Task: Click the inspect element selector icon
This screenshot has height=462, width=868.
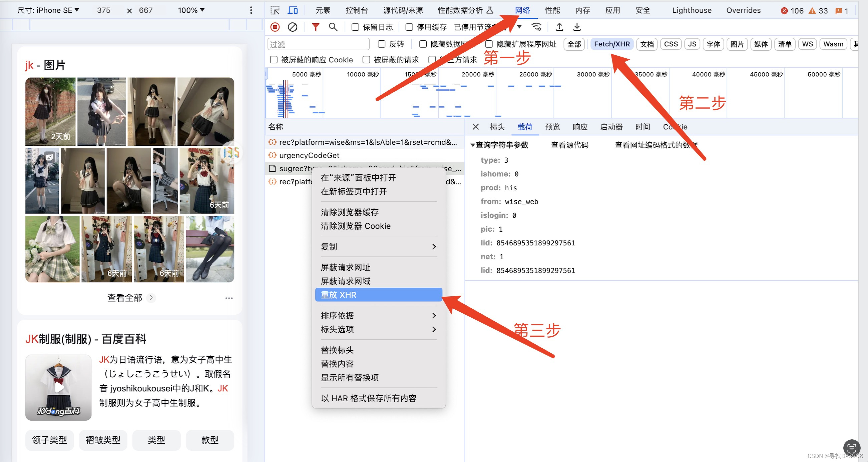Action: (275, 10)
